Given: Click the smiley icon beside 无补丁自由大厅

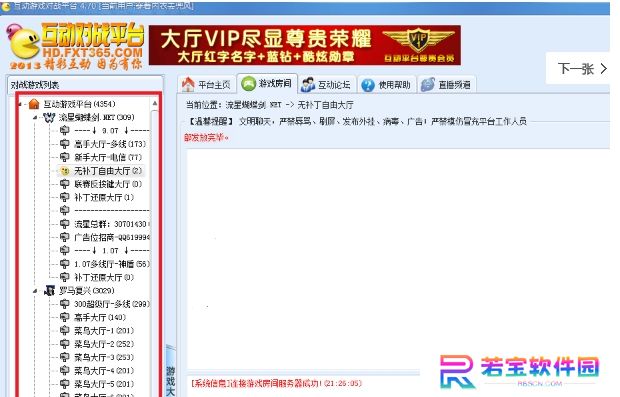Looking at the screenshot, I should click(x=65, y=171).
